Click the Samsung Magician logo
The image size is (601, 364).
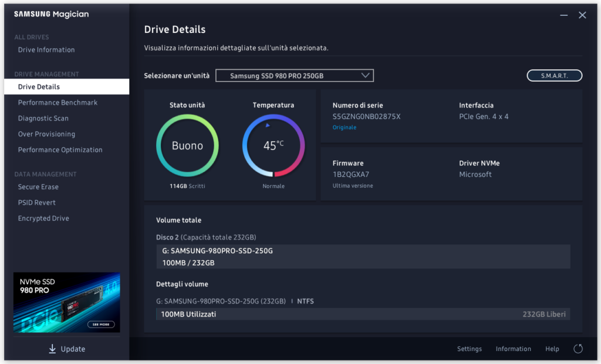[52, 14]
